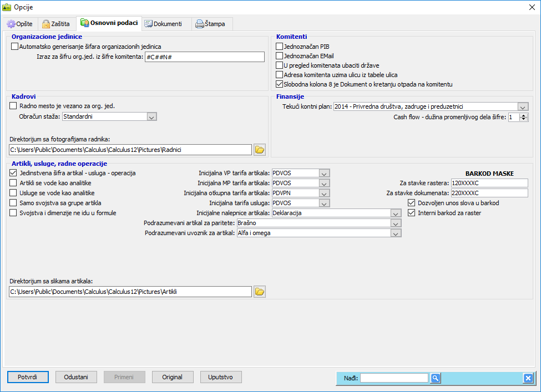Open the Obračun staža dropdown
The width and height of the screenshot is (541, 392).
pyautogui.click(x=152, y=116)
